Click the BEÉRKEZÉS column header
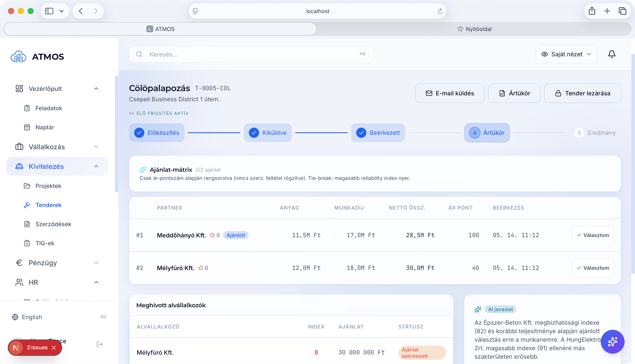Viewport: 635px width, 364px height. pyautogui.click(x=508, y=208)
